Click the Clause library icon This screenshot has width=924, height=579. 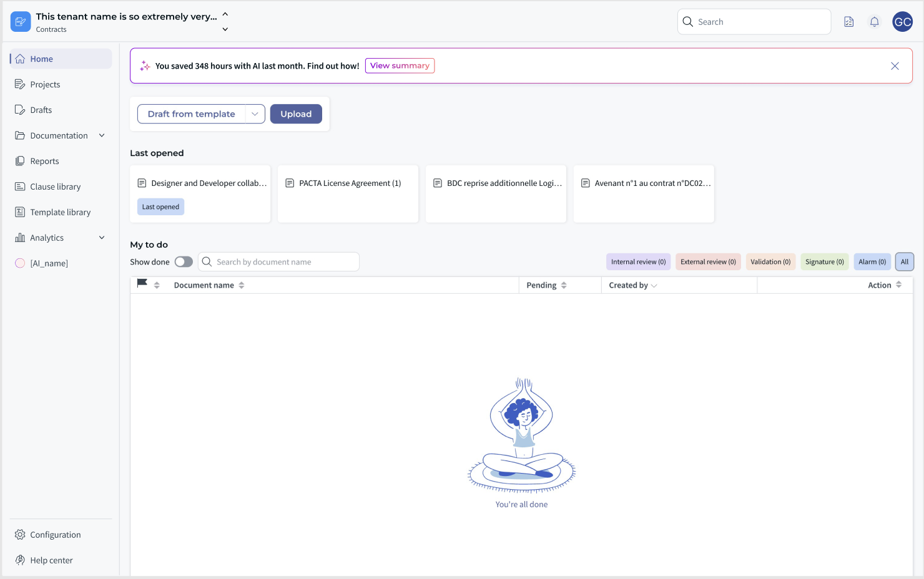20,187
